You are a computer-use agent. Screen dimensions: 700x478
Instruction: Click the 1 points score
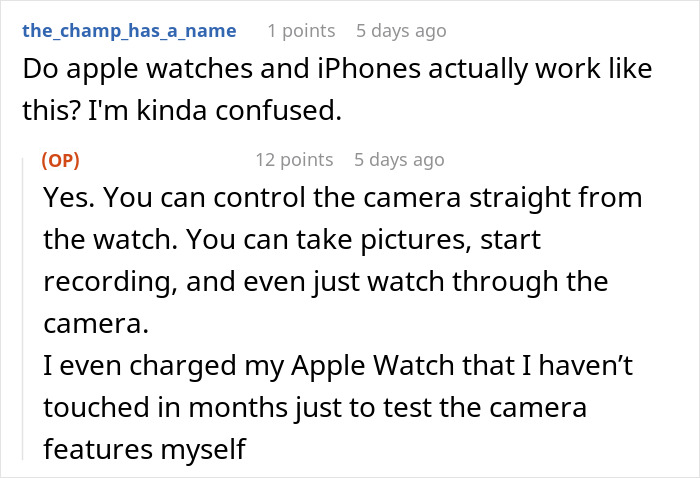(x=301, y=31)
